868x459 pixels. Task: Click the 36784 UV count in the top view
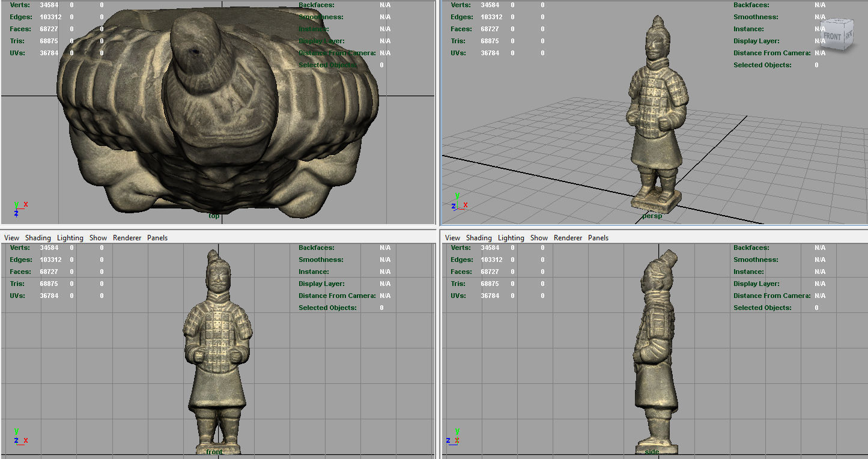pos(49,53)
